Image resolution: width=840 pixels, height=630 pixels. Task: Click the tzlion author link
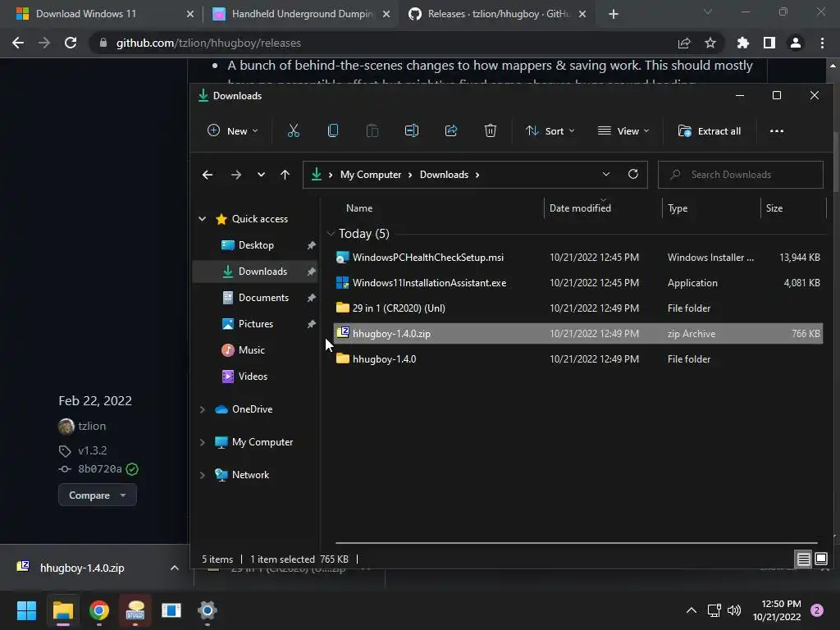click(x=92, y=426)
